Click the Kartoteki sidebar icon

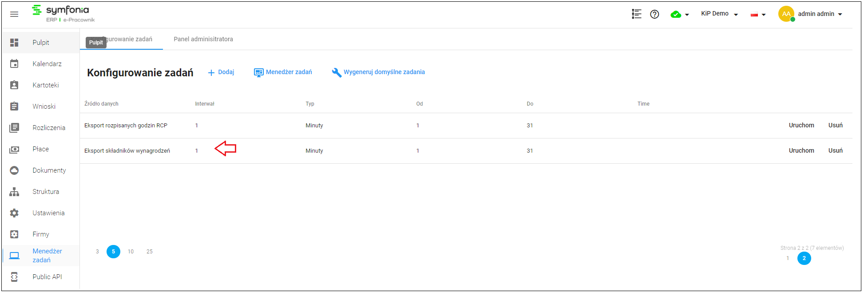14,85
